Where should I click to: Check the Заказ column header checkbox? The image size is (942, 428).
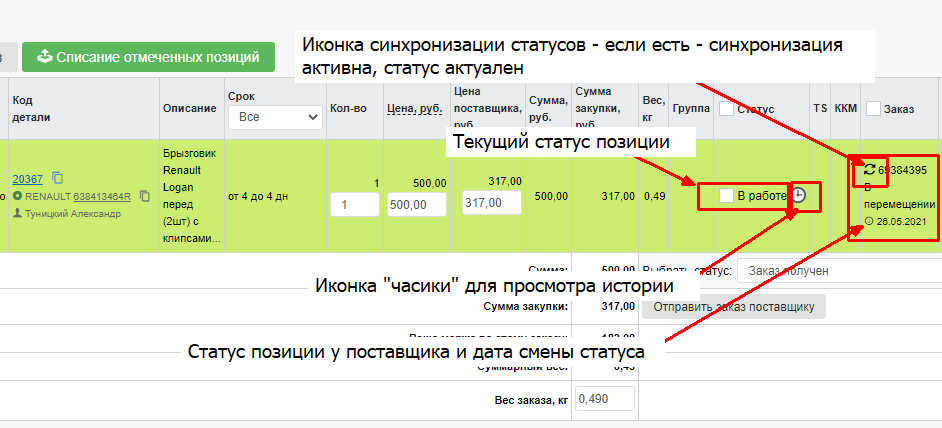pos(873,108)
